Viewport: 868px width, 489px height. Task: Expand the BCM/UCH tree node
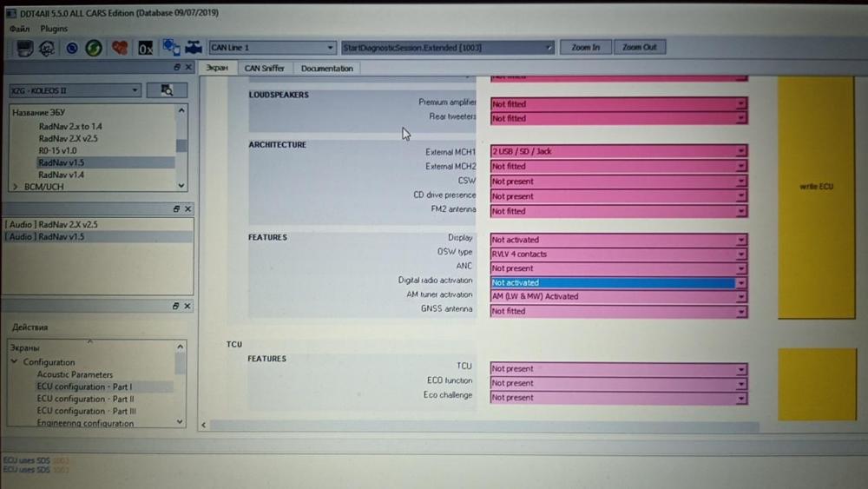15,187
